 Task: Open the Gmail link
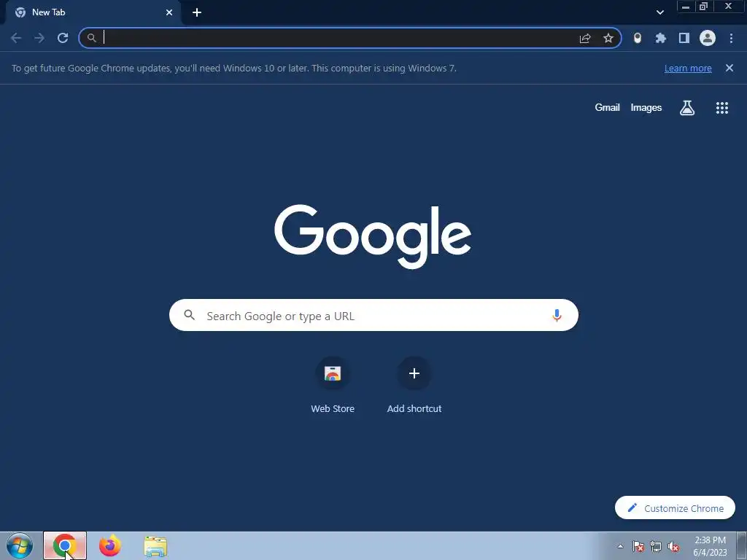coord(607,108)
